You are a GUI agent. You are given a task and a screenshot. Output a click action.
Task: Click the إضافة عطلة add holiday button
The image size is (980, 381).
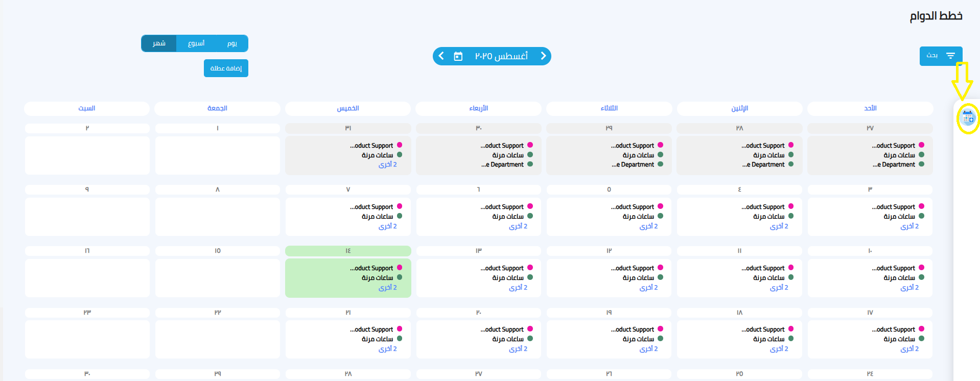[226, 68]
